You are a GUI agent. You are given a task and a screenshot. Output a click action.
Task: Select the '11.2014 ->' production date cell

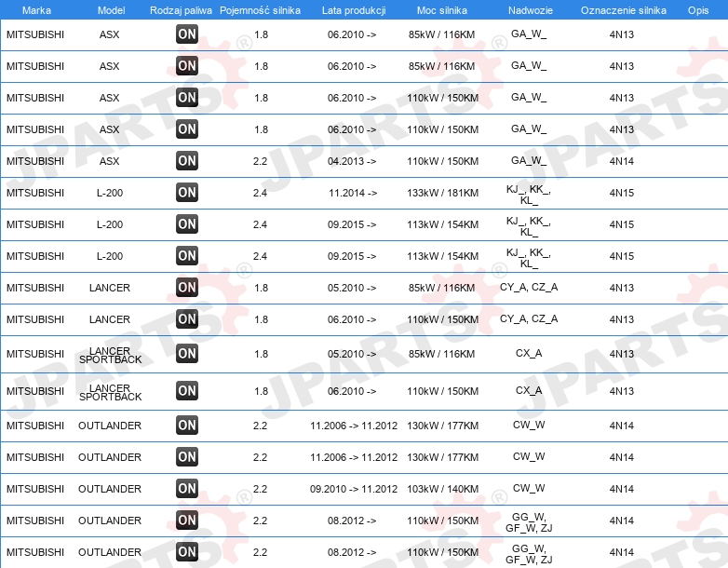click(353, 193)
